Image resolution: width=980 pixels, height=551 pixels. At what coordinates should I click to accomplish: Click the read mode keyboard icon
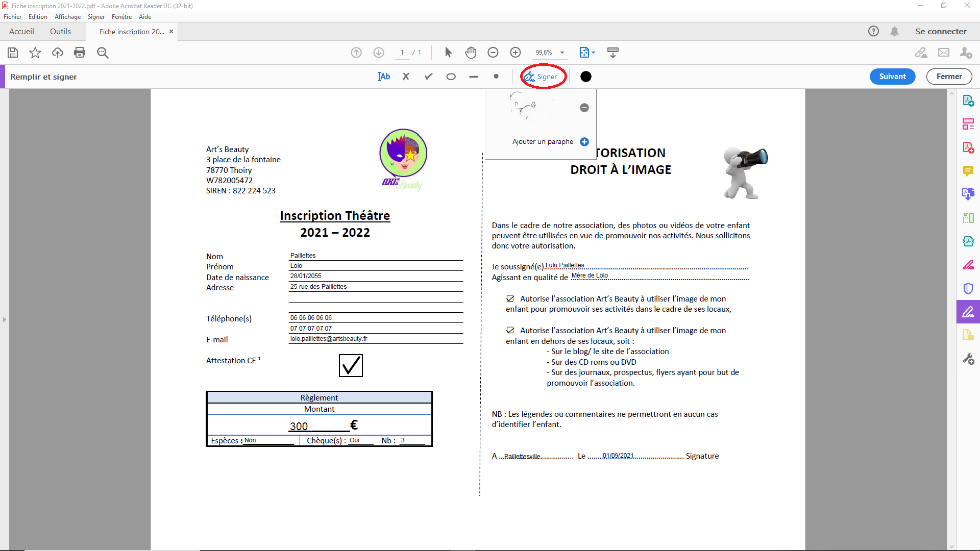pyautogui.click(x=613, y=53)
